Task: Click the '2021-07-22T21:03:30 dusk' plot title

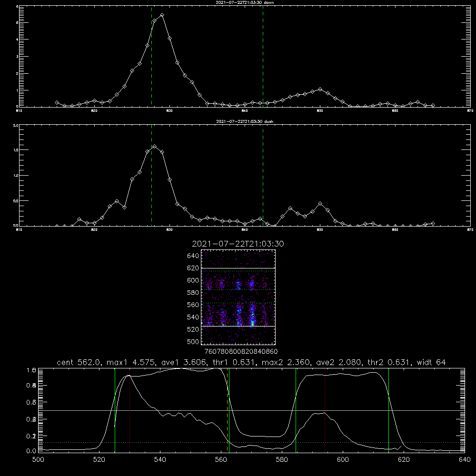Action: [x=245, y=121]
